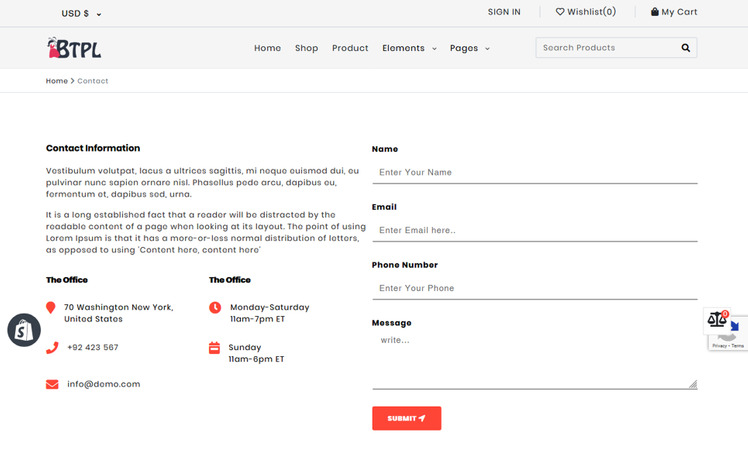The width and height of the screenshot is (748, 465).
Task: Click the Enter Your Phone field
Action: (535, 289)
